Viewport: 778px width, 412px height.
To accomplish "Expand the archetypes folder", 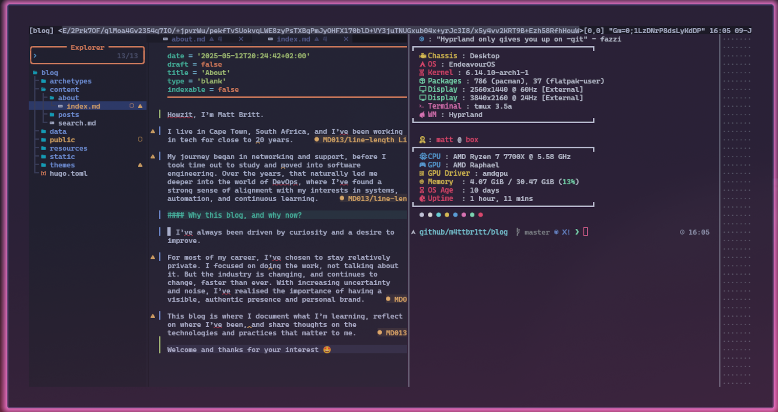I will point(70,81).
